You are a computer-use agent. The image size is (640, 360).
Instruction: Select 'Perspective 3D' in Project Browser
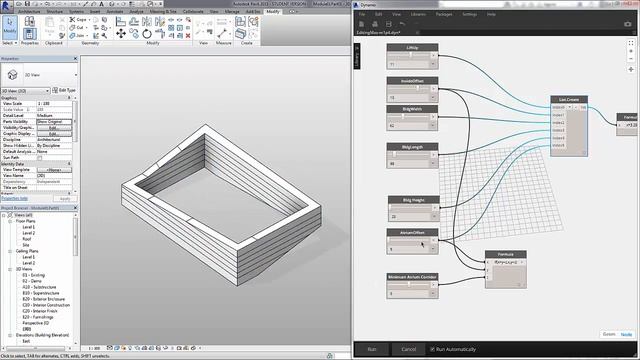tap(36, 323)
